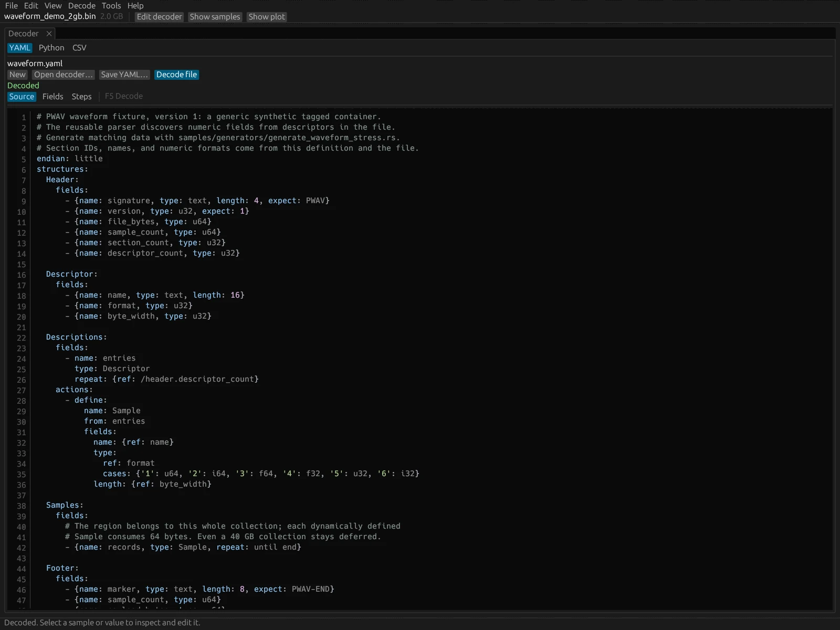Click the waveform_demo_2gb.bin file name
This screenshot has height=630, width=840.
50,16
